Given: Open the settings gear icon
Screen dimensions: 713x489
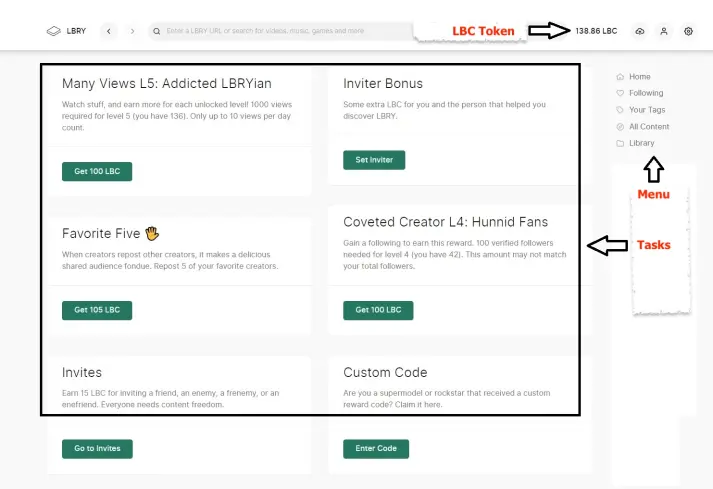Looking at the screenshot, I should tap(688, 31).
